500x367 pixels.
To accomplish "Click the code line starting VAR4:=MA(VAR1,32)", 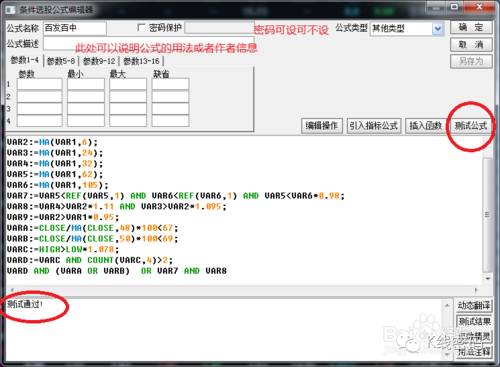I will [x=55, y=163].
